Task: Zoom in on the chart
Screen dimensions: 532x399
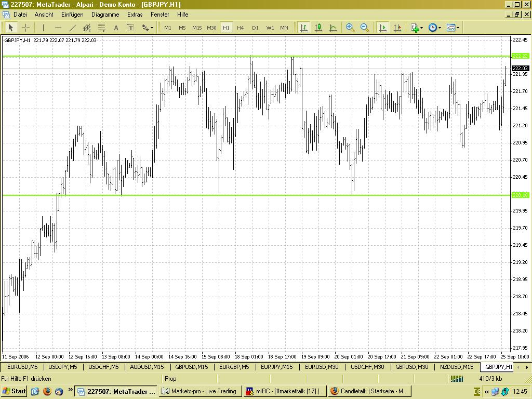Action: [x=350, y=28]
